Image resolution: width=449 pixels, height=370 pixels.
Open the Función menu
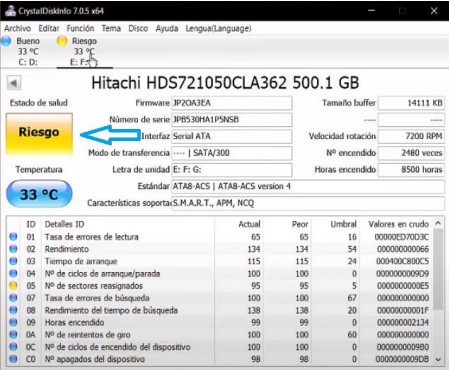click(80, 29)
